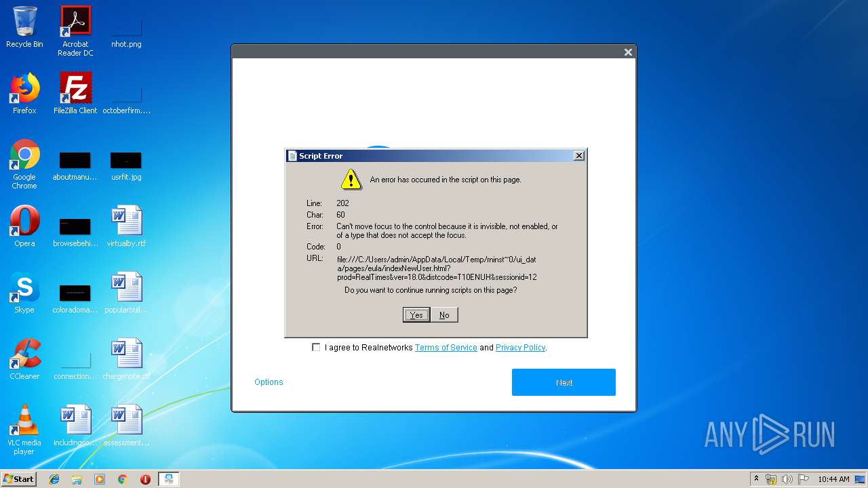Click the Start button
This screenshot has width=868, height=488.
(19, 479)
